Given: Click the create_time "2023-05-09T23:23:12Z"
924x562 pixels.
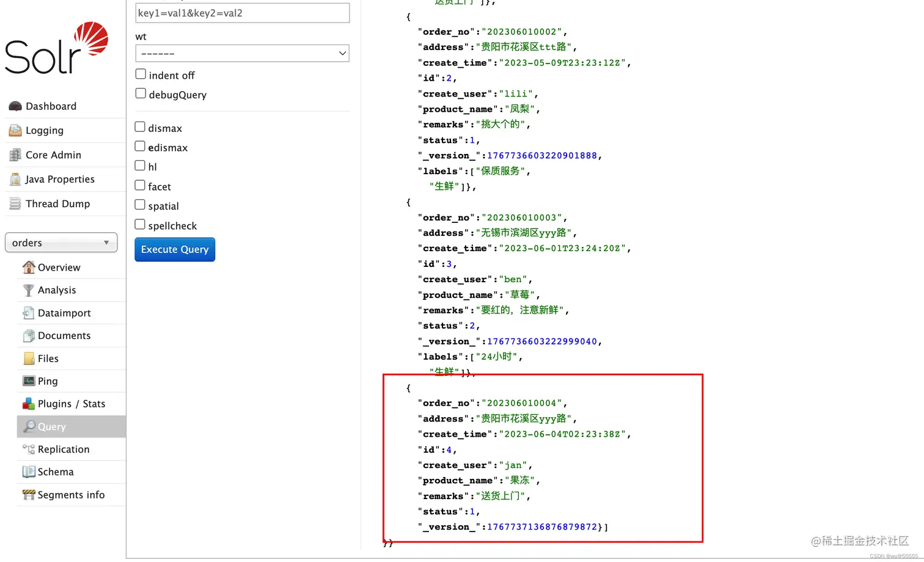Looking at the screenshot, I should pos(563,63).
